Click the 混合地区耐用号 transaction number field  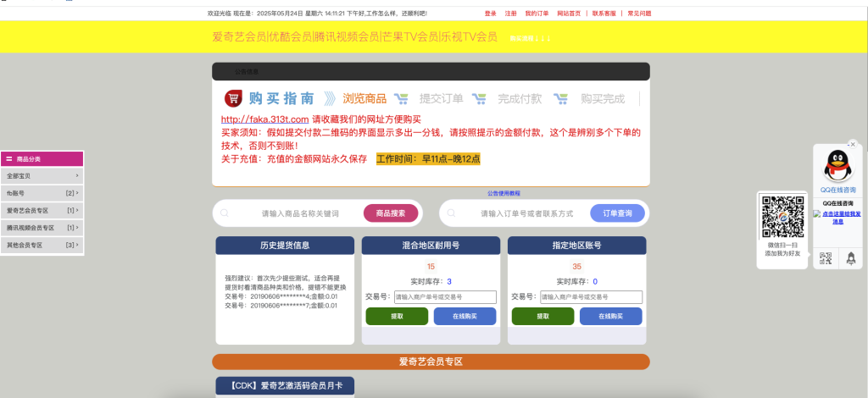[445, 297]
